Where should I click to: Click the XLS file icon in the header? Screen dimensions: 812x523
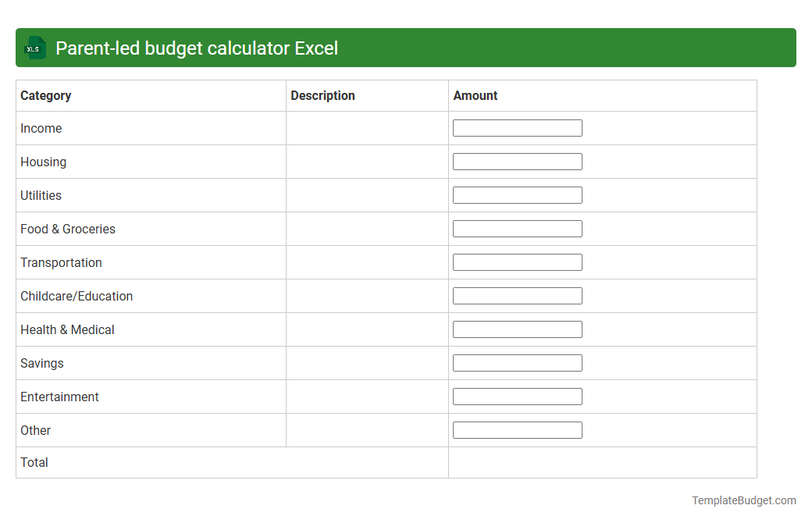[34, 48]
